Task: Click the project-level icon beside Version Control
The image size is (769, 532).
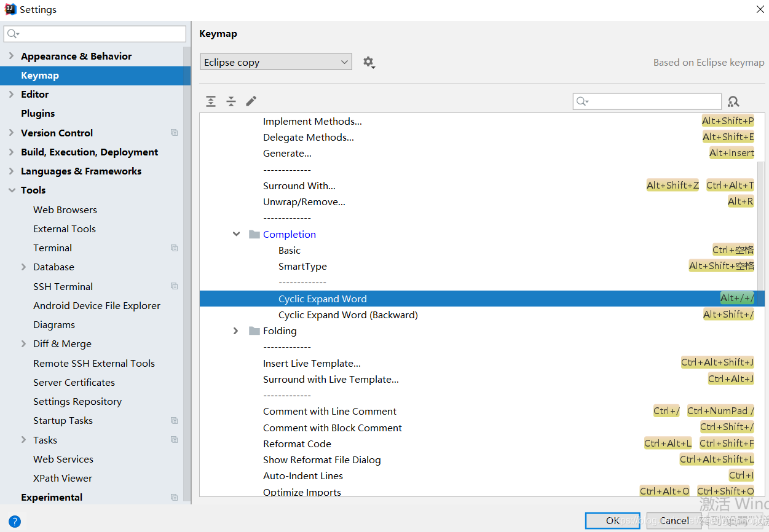Action: (x=175, y=133)
